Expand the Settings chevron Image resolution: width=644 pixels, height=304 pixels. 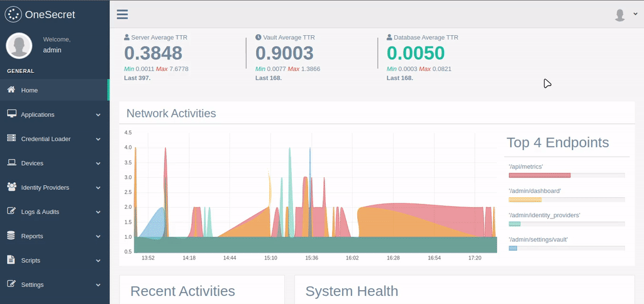pos(98,285)
